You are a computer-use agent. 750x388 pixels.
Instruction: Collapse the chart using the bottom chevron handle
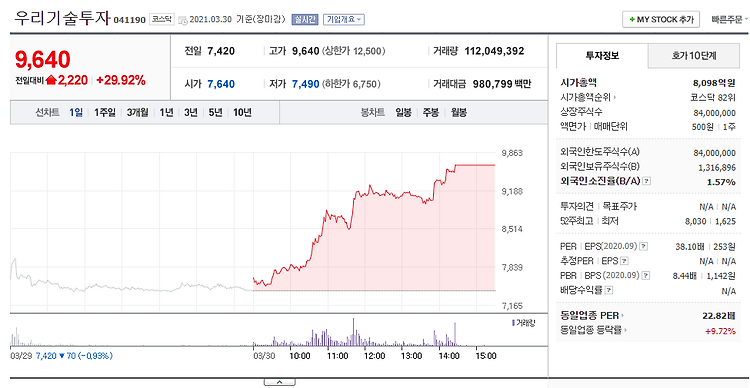click(279, 382)
